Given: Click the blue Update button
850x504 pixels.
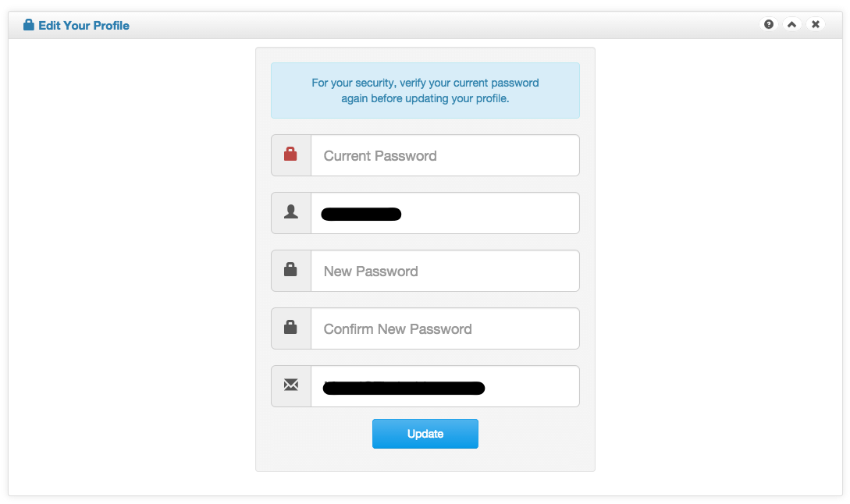Looking at the screenshot, I should click(x=425, y=434).
